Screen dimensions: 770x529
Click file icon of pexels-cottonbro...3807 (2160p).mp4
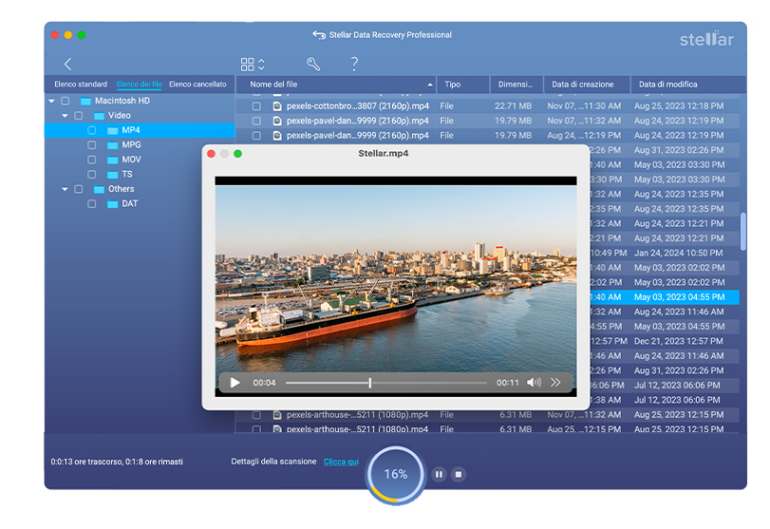click(x=277, y=106)
